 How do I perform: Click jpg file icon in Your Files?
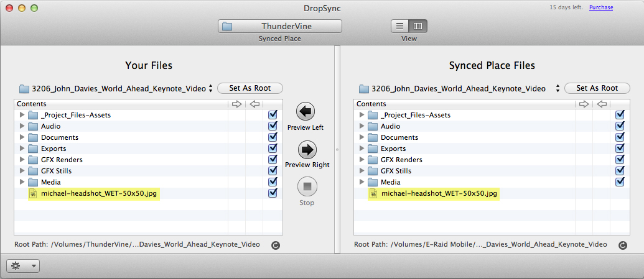33,193
